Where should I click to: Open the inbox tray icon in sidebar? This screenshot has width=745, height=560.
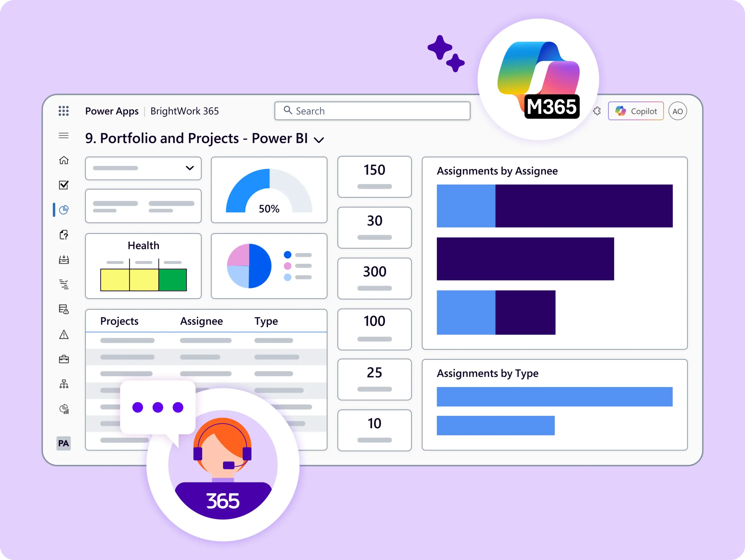click(64, 259)
